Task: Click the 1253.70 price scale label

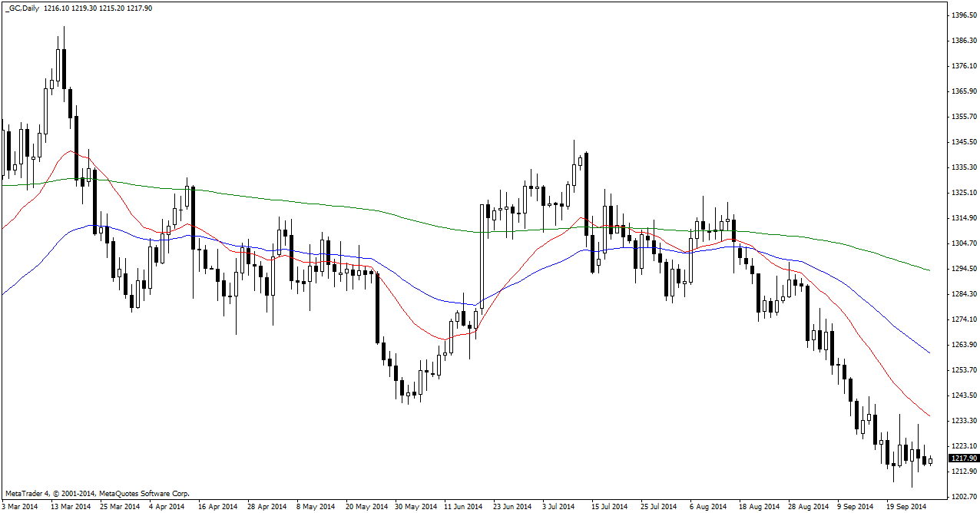Action: pos(965,370)
